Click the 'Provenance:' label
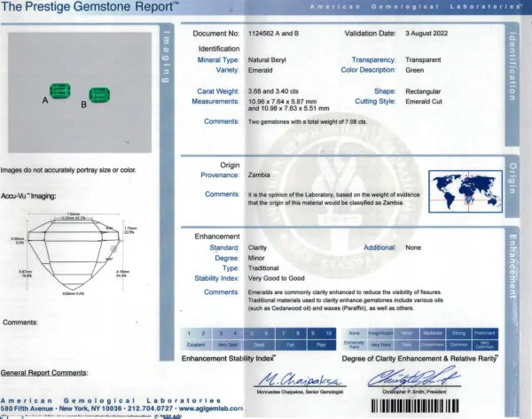Viewport: 532px width, 419px height. [x=220, y=175]
